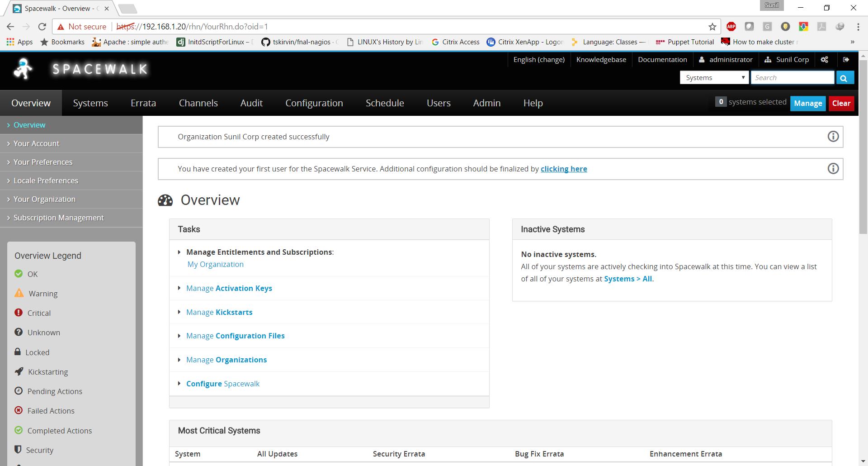Open the preferences gears icon
Image resolution: width=868 pixels, height=466 pixels.
pyautogui.click(x=825, y=60)
